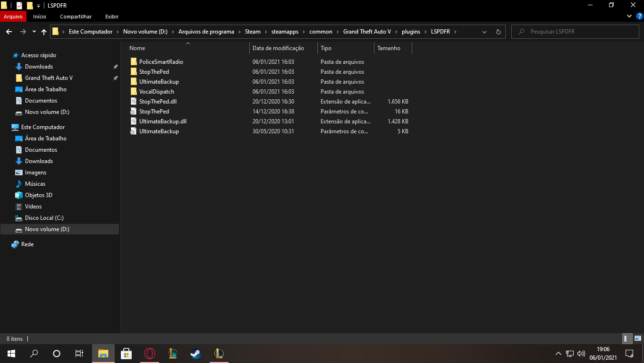Refresh the LSPDFR folder view
Screen dimensions: 644x363
click(498, 32)
